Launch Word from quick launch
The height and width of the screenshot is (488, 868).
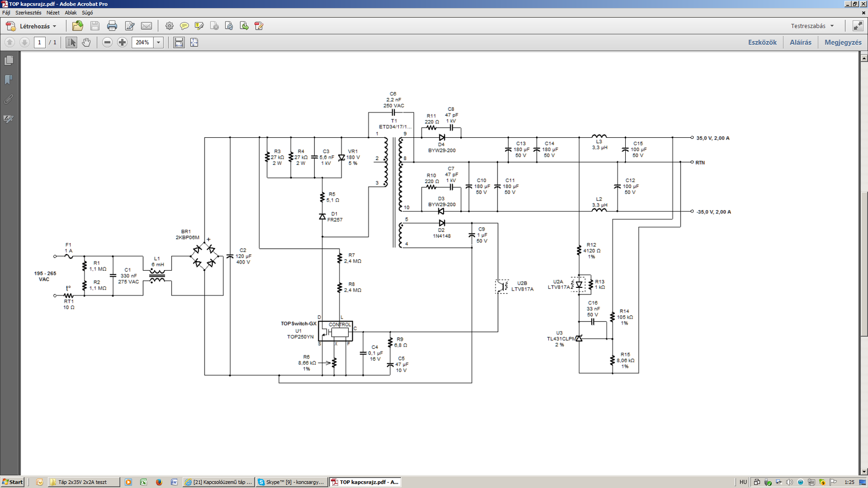click(x=174, y=482)
